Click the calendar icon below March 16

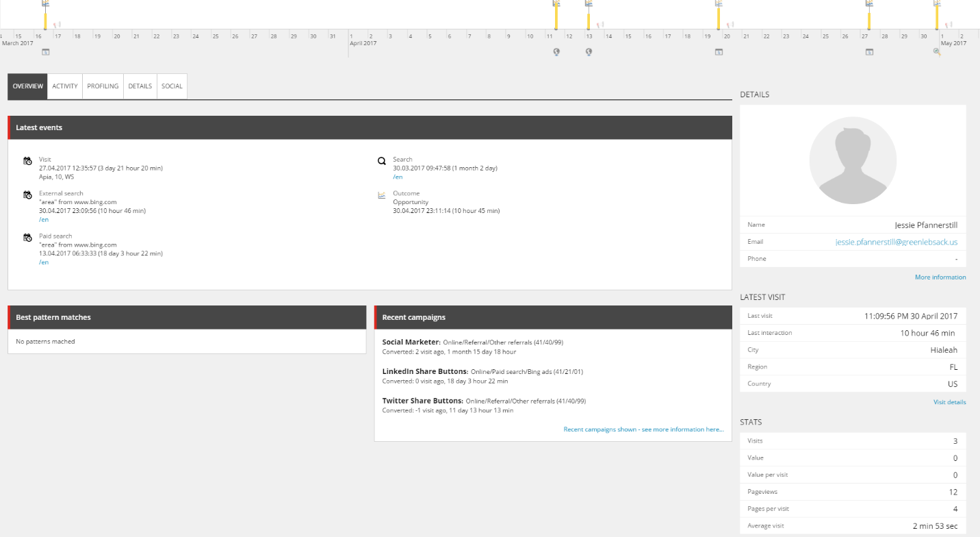click(45, 51)
